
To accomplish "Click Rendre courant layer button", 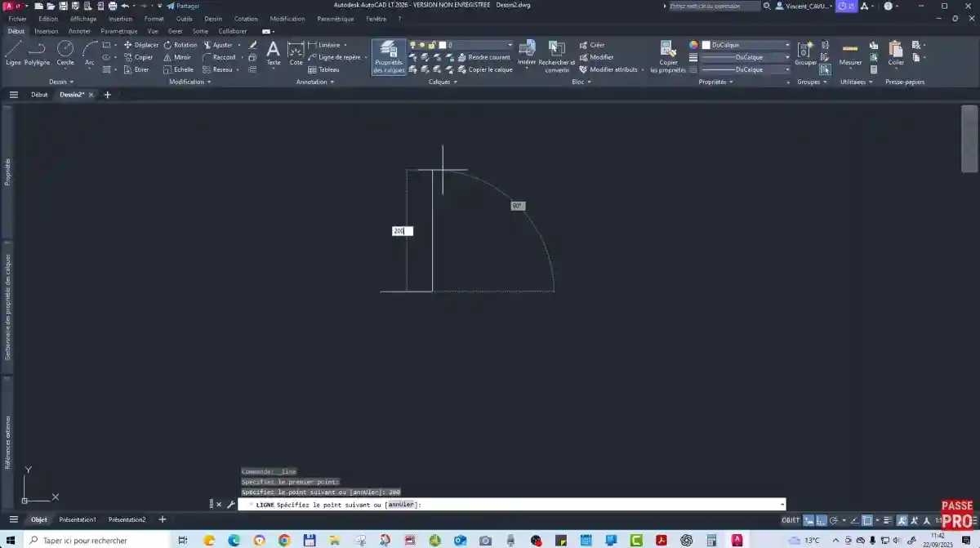I will (x=484, y=57).
